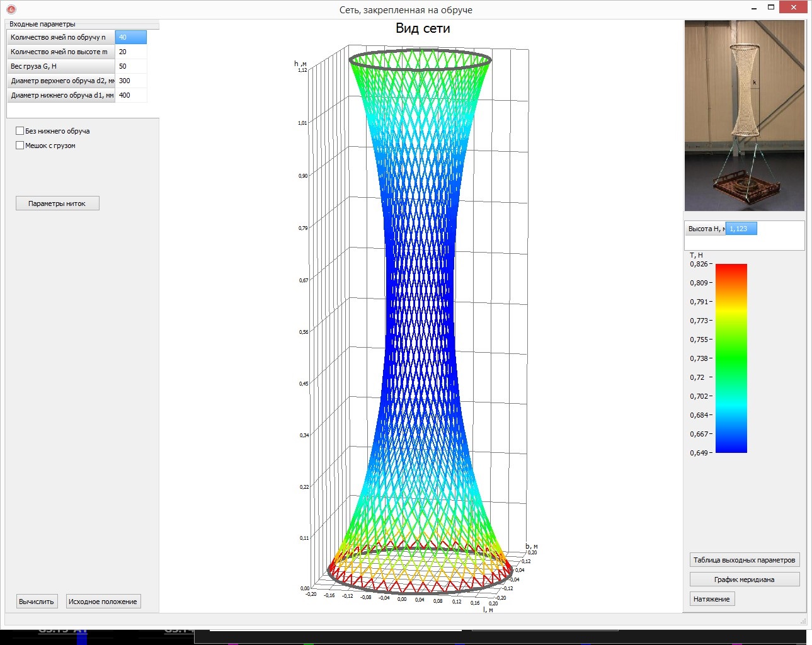
Task: Click the tension color scale bar
Action: point(731,358)
